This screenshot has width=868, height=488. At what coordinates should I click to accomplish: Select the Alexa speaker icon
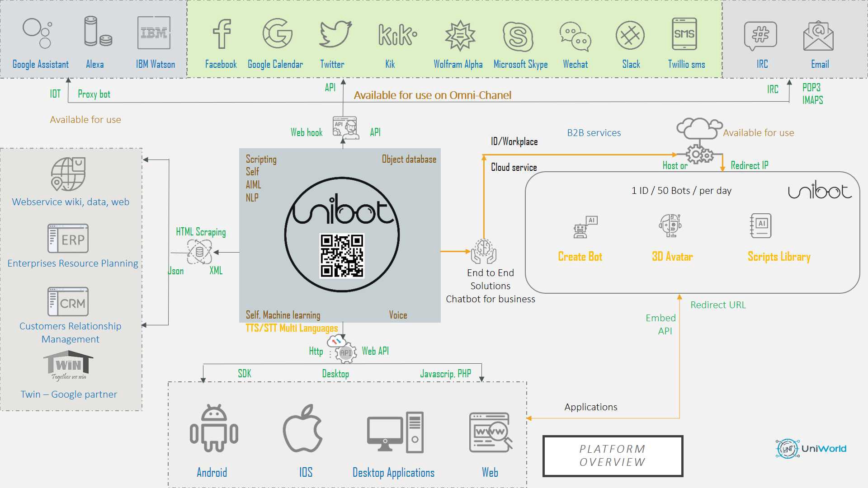[98, 32]
